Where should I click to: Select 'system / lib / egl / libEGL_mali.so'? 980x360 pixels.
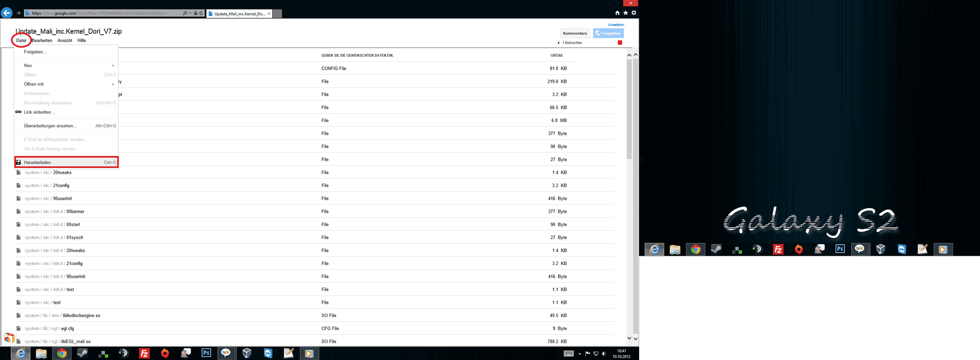point(315,341)
